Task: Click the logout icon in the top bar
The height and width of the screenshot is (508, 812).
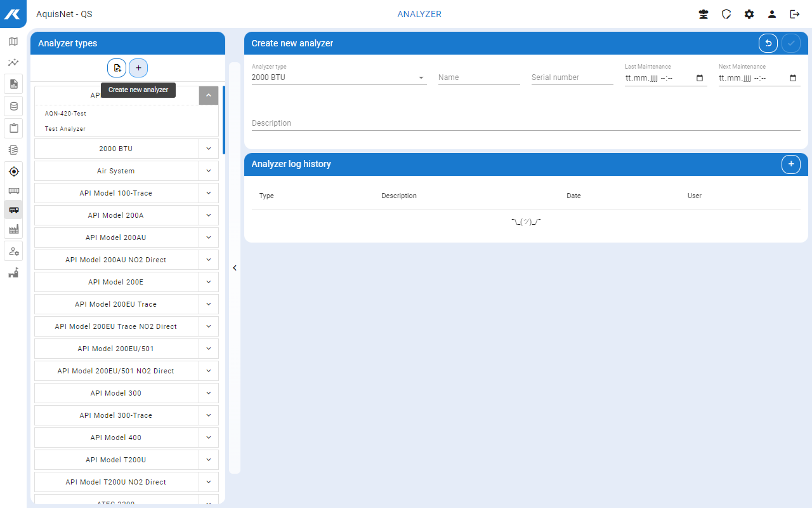Action: click(794, 14)
